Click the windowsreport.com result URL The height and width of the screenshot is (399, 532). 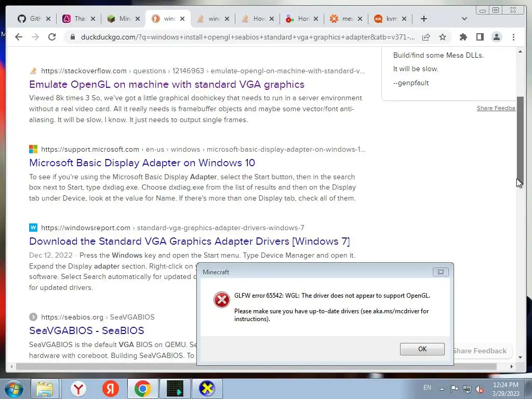172,228
